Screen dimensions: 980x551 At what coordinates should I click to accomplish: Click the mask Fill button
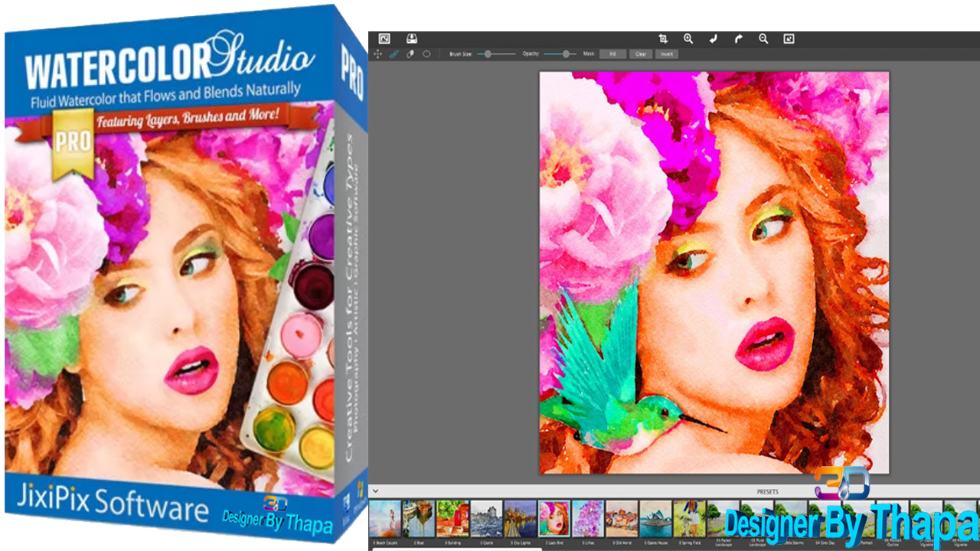tap(612, 54)
